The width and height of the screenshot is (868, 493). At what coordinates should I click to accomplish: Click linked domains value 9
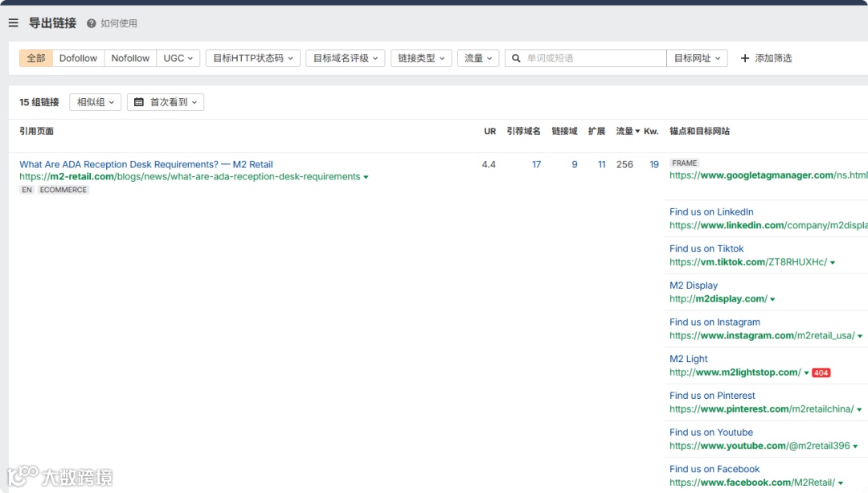tap(575, 165)
